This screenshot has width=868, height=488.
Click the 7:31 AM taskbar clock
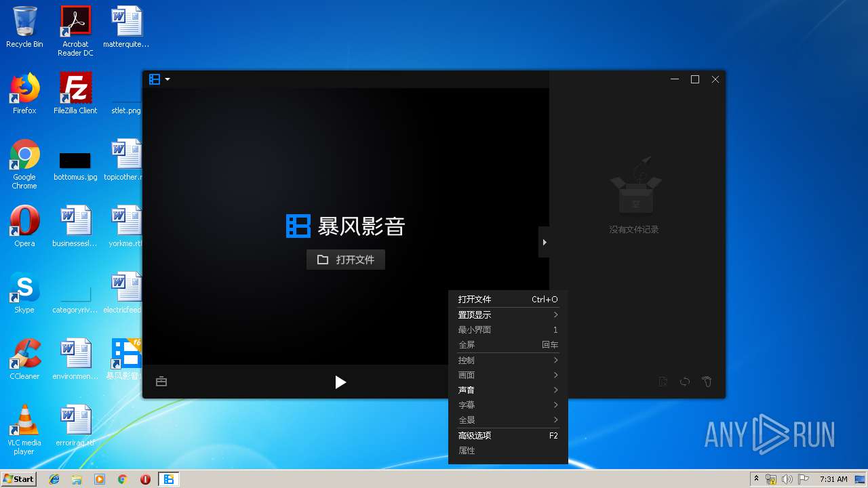click(x=833, y=479)
